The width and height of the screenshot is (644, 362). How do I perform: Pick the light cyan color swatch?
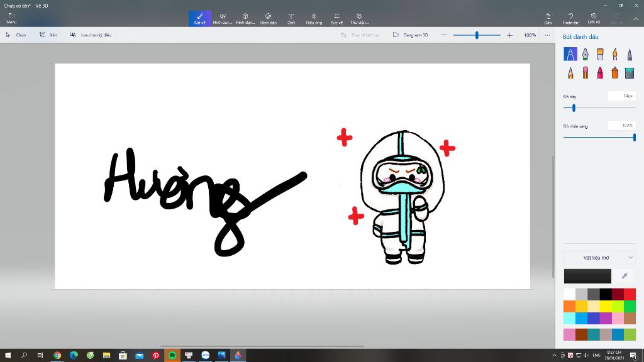coord(569,318)
